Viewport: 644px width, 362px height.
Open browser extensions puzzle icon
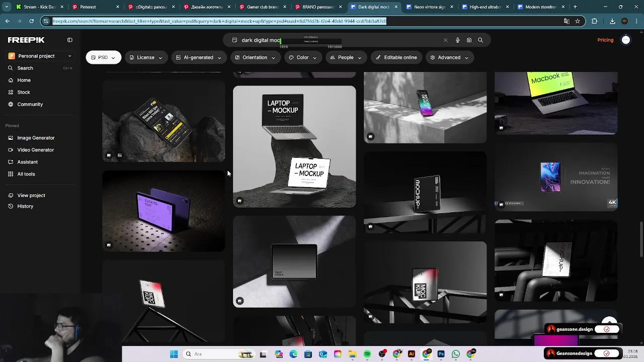(595, 21)
